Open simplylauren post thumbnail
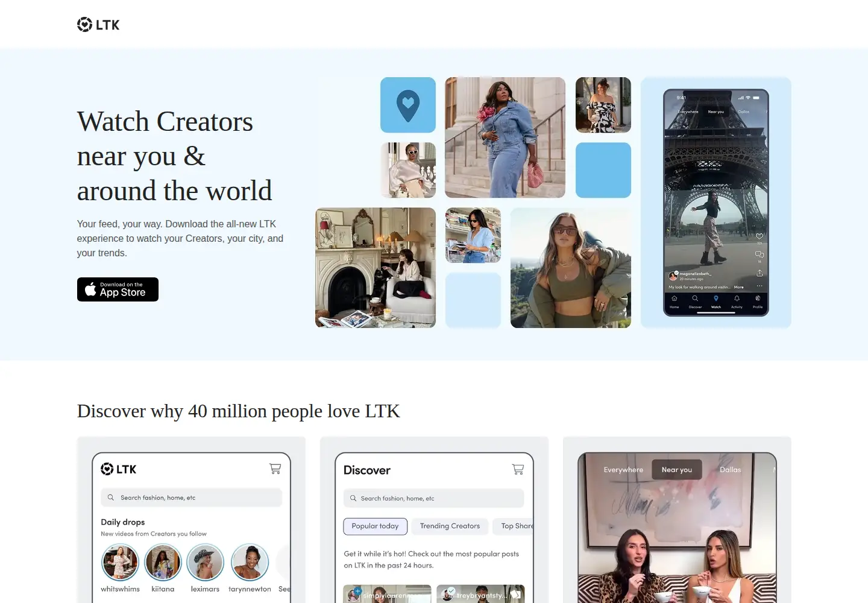This screenshot has height=603, width=868. pos(388,594)
